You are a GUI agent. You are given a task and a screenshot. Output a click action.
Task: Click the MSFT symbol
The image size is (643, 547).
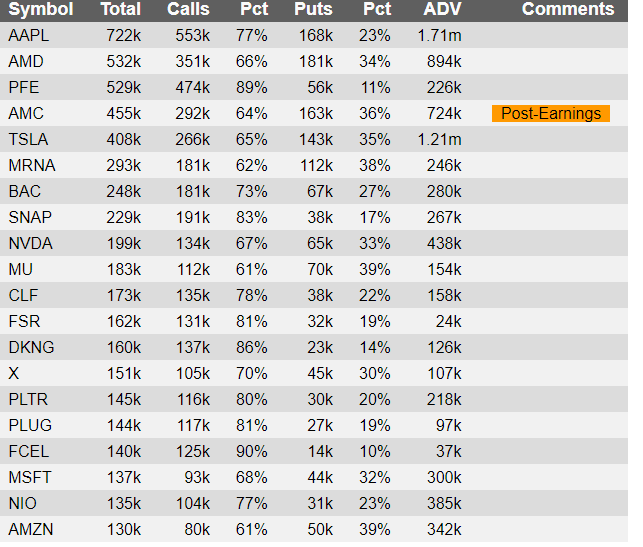[30, 477]
